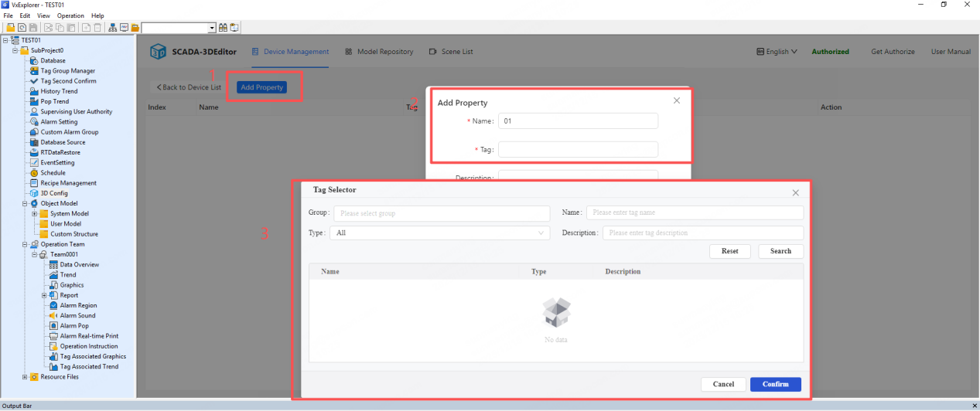Open Schedule item in the tree

coord(53,173)
